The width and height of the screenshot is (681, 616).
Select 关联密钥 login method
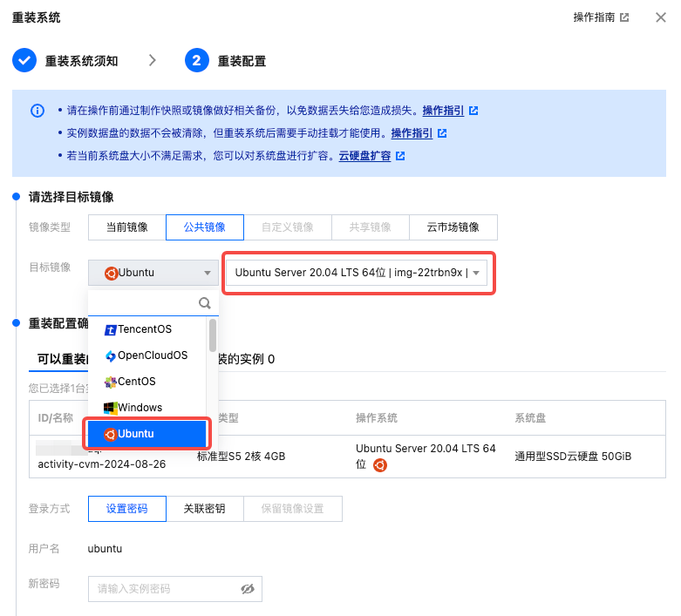click(205, 509)
